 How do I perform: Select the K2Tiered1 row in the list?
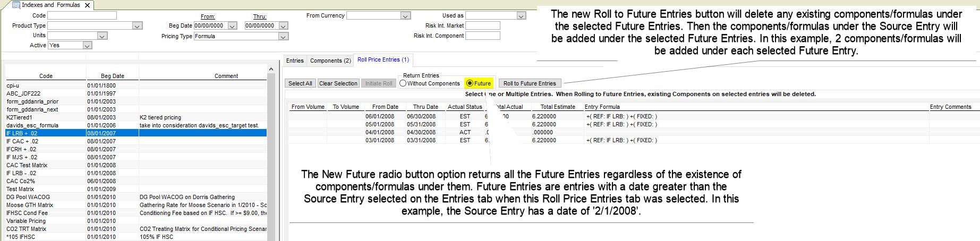click(20, 117)
